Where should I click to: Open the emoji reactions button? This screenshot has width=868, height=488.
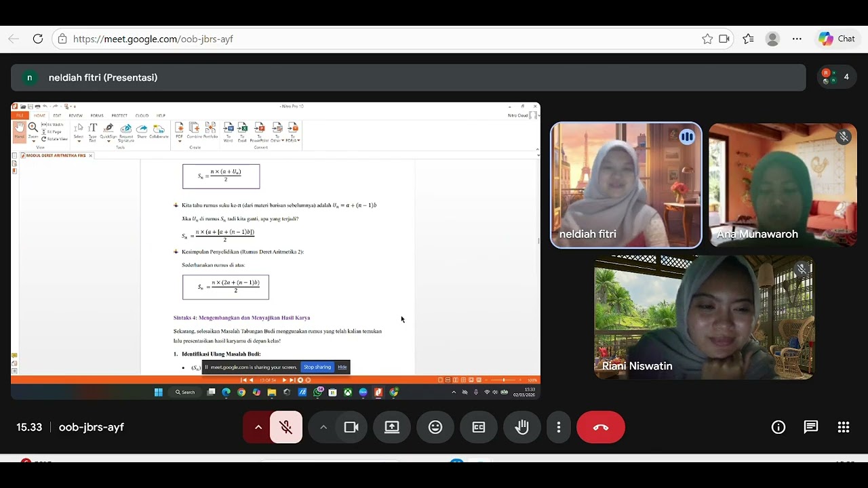(435, 427)
